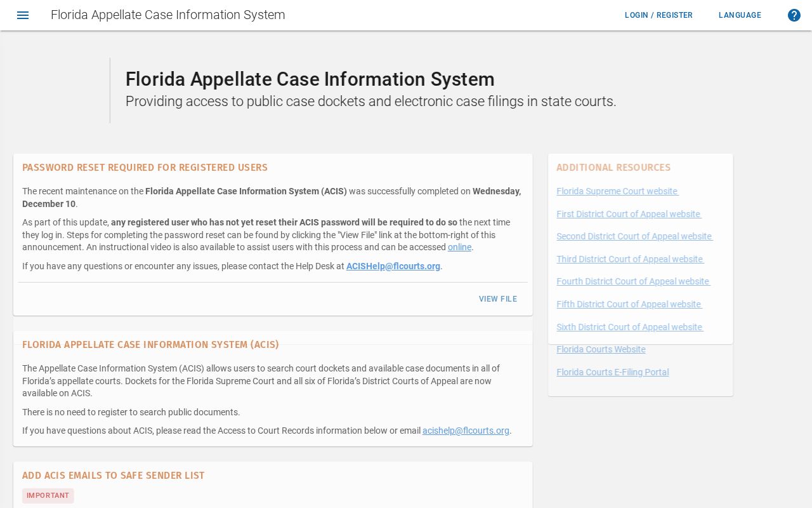Click the red 'Important' tag
812x508 pixels.
pyautogui.click(x=48, y=496)
